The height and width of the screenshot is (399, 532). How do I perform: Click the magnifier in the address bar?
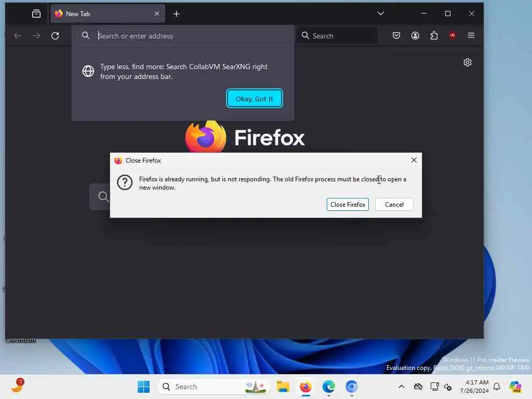point(86,35)
